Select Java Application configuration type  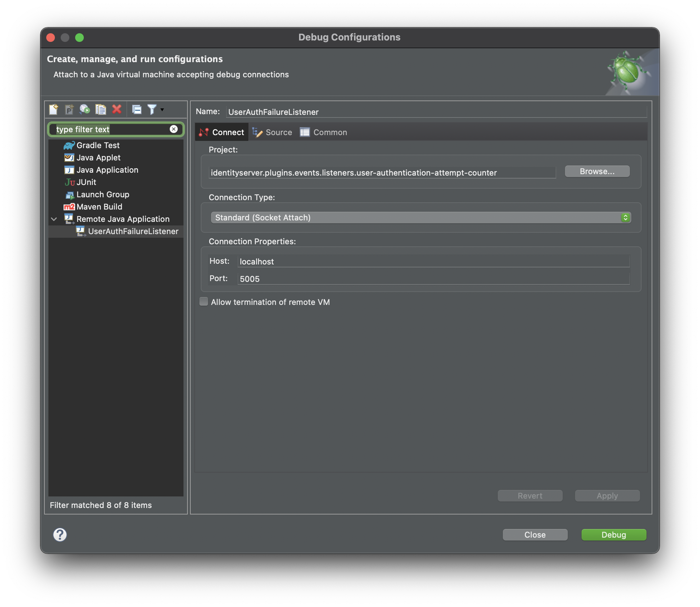pos(107,170)
